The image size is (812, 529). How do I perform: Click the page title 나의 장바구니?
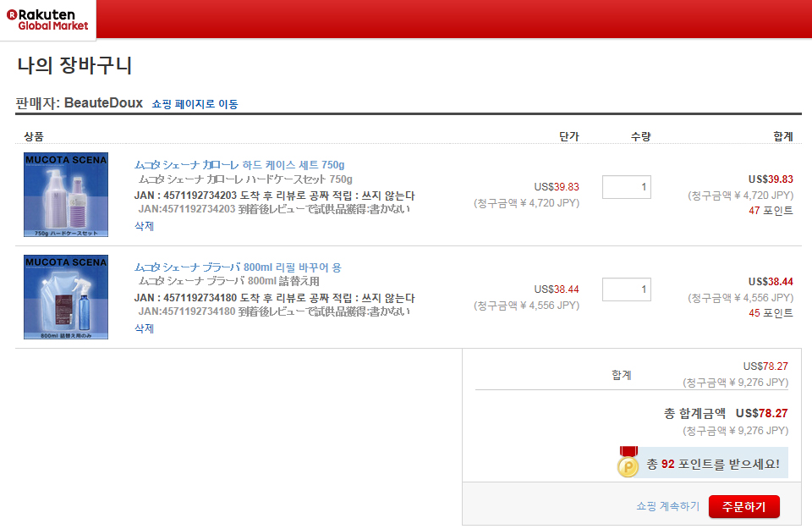coord(74,65)
